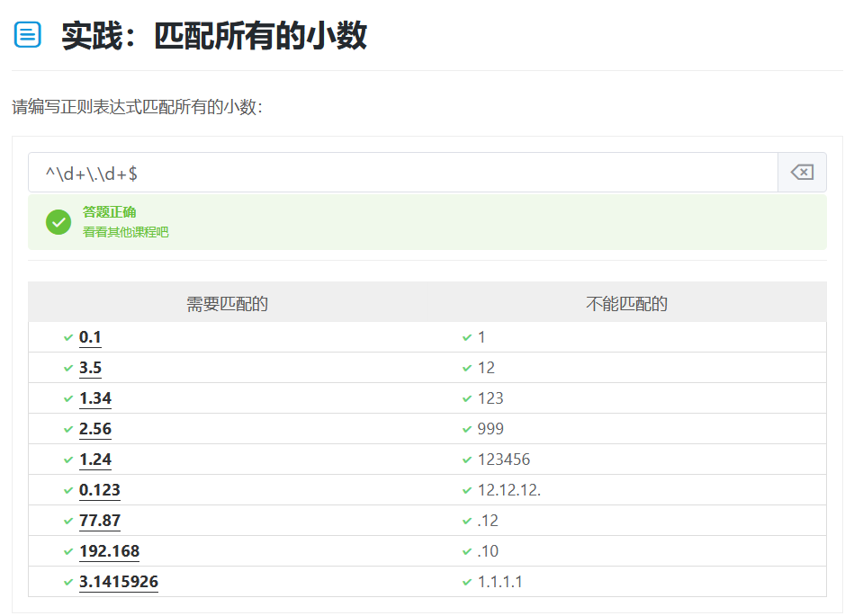
Task: Open the 看看其他课程吧 link
Action: point(125,232)
